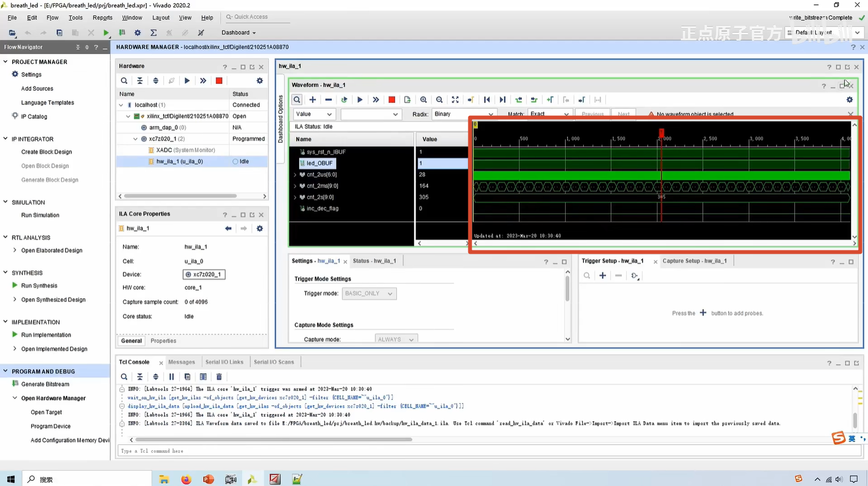The width and height of the screenshot is (868, 486).
Task: Search in Hardware panel
Action: coord(124,81)
